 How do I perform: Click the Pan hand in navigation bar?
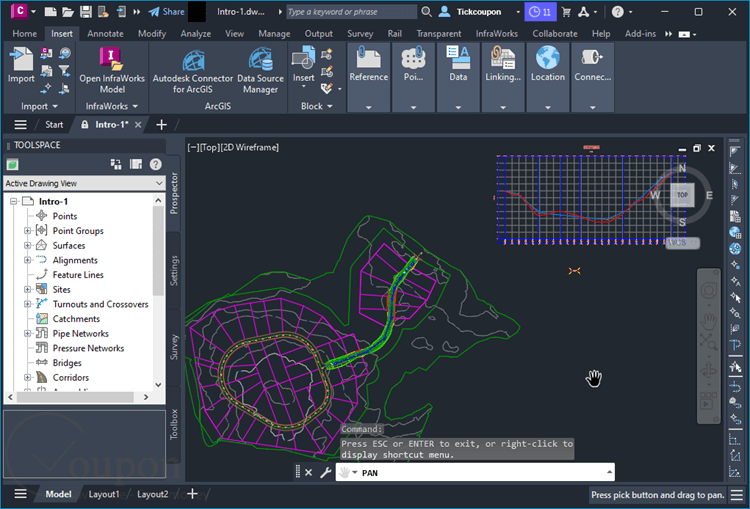(x=708, y=321)
